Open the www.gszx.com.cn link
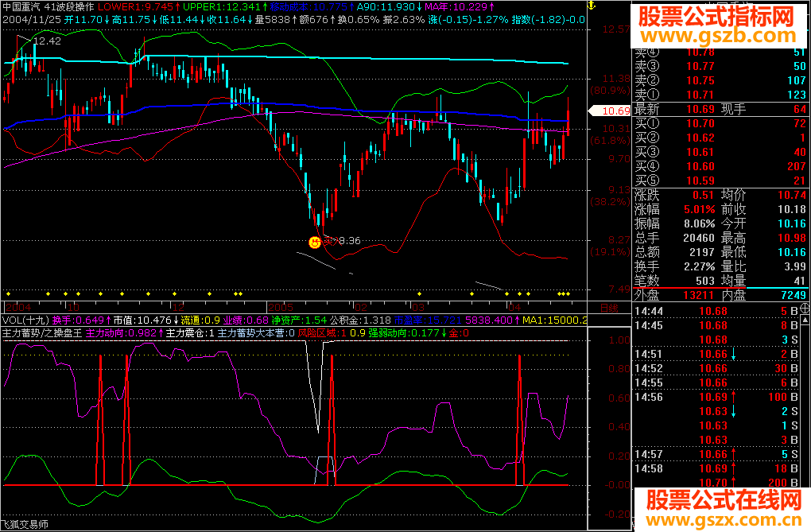Viewport: 811px width, 532px height. tap(724, 518)
